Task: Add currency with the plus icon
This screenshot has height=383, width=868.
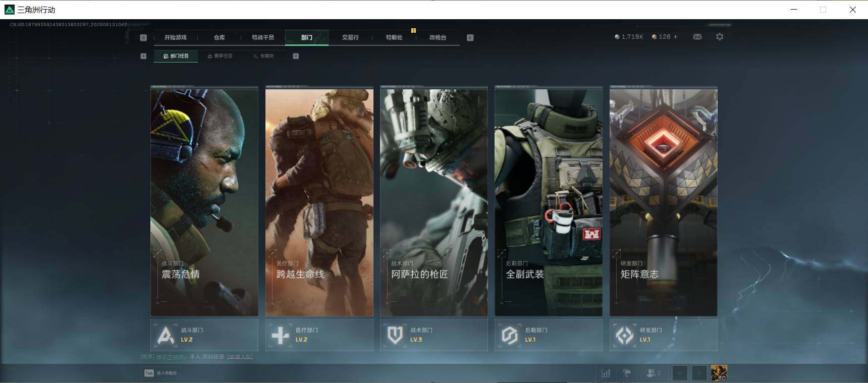Action: [x=676, y=37]
